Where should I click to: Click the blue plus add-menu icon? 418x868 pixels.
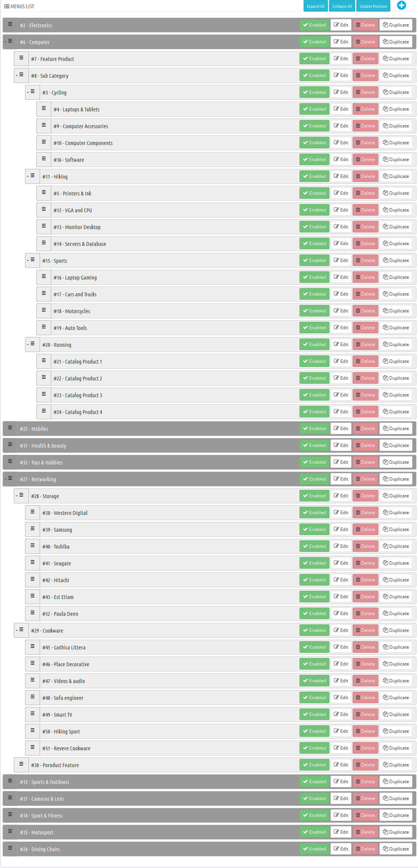click(x=401, y=6)
